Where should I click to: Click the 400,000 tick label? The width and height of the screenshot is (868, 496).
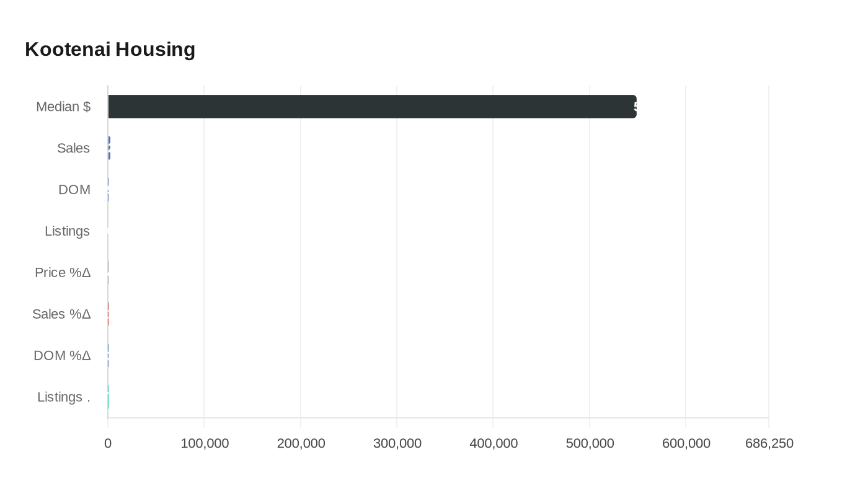tap(494, 443)
